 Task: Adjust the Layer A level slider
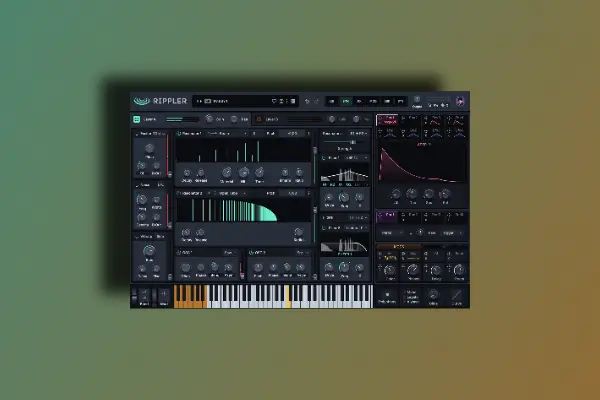(182, 119)
